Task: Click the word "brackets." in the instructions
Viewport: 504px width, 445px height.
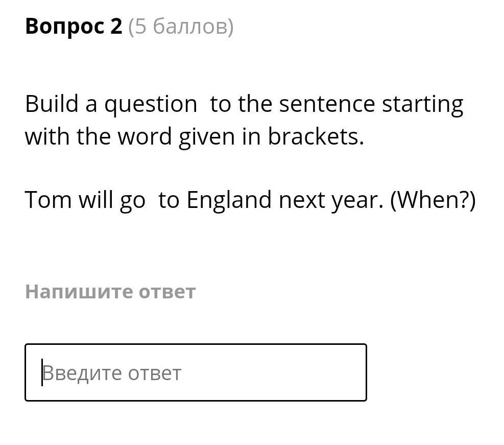Action: point(316,136)
